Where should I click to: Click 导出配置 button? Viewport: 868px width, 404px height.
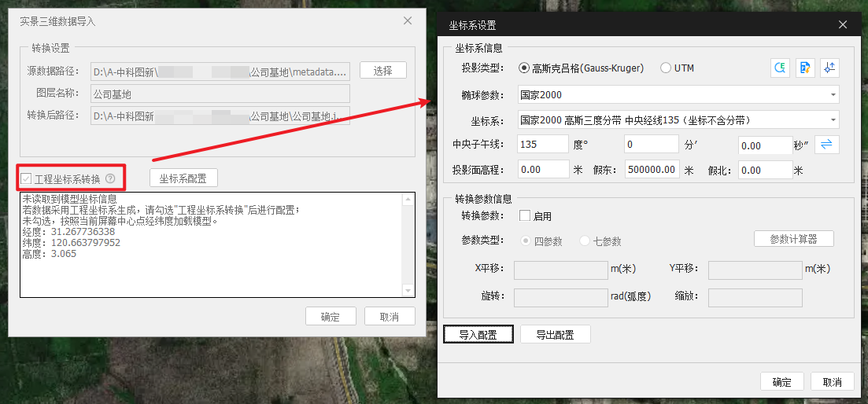point(555,335)
